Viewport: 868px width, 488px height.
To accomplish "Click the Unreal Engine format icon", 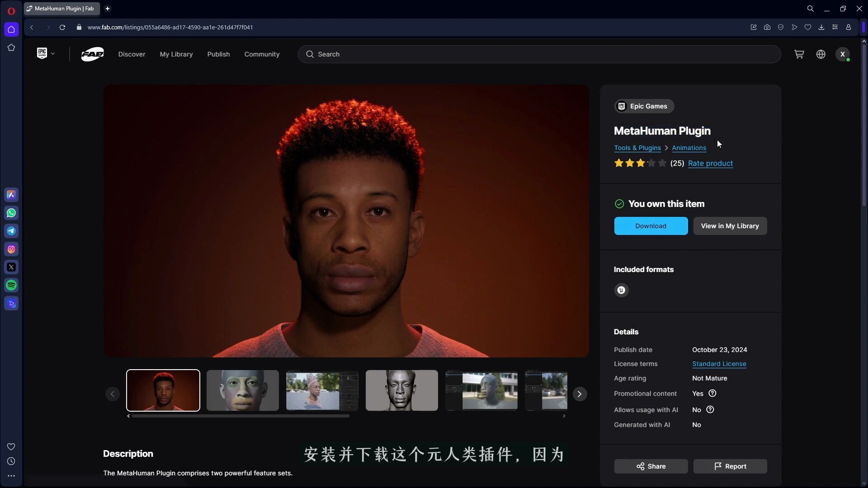I will [621, 290].
